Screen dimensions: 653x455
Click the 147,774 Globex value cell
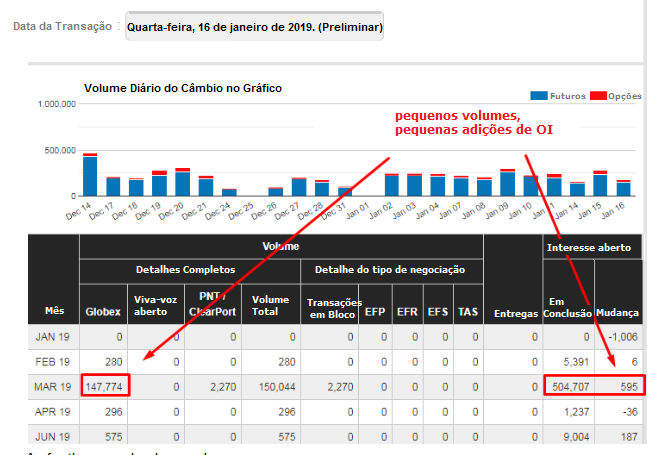point(105,385)
